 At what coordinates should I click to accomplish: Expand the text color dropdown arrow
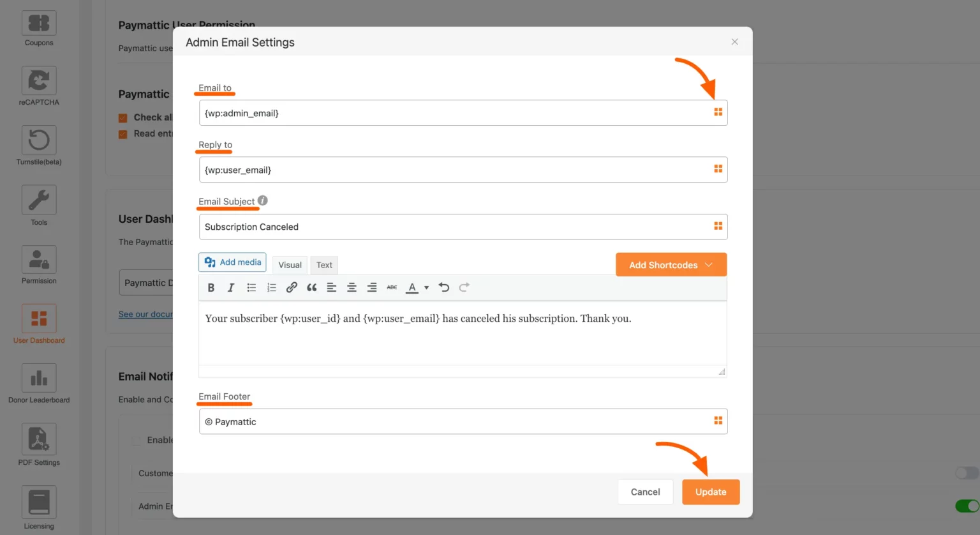(426, 287)
